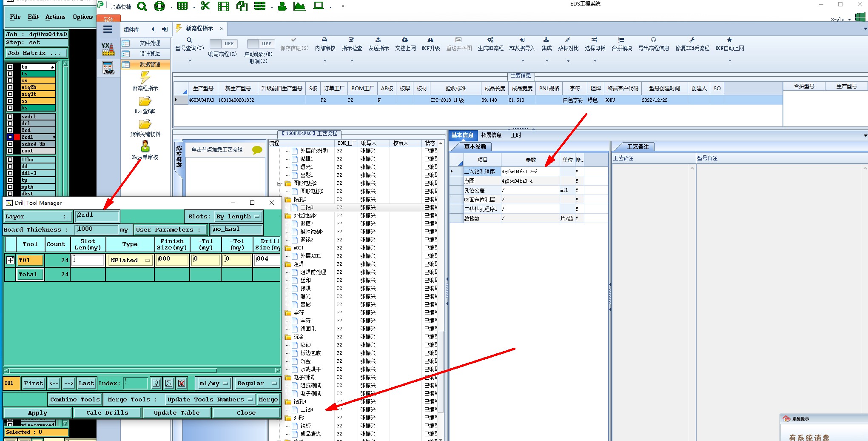Click the Job Matrix button
The image size is (868, 441).
click(x=37, y=53)
